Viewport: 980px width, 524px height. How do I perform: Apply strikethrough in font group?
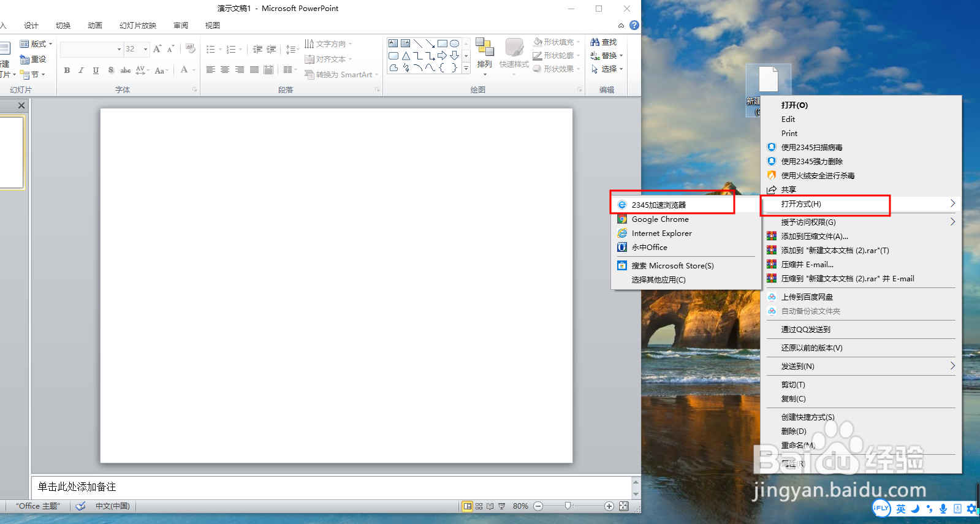pos(126,70)
